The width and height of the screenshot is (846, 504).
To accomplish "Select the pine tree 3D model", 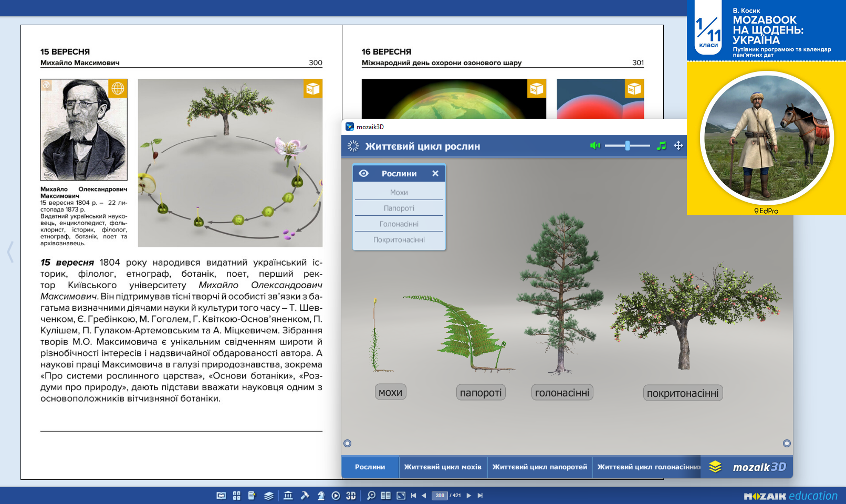I will click(x=560, y=294).
